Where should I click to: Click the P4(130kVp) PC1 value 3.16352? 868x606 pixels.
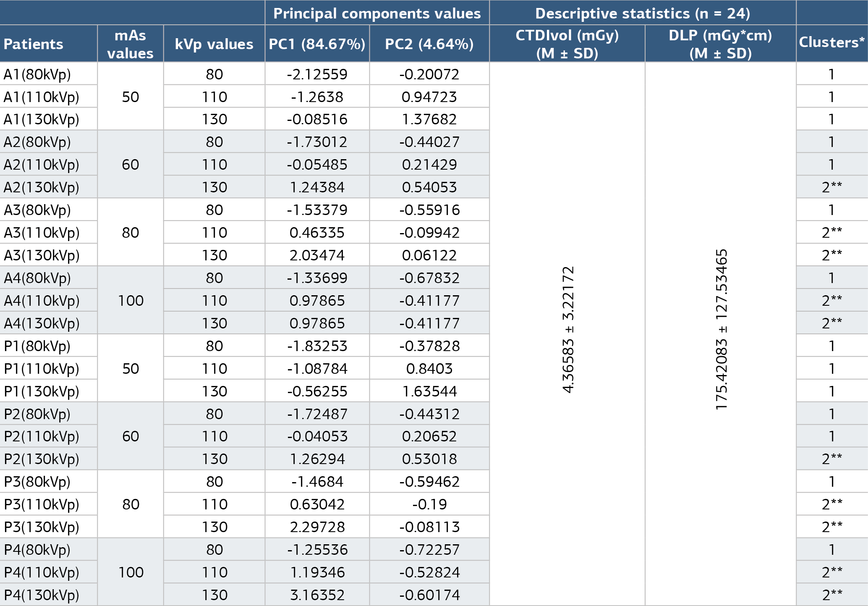(x=317, y=595)
